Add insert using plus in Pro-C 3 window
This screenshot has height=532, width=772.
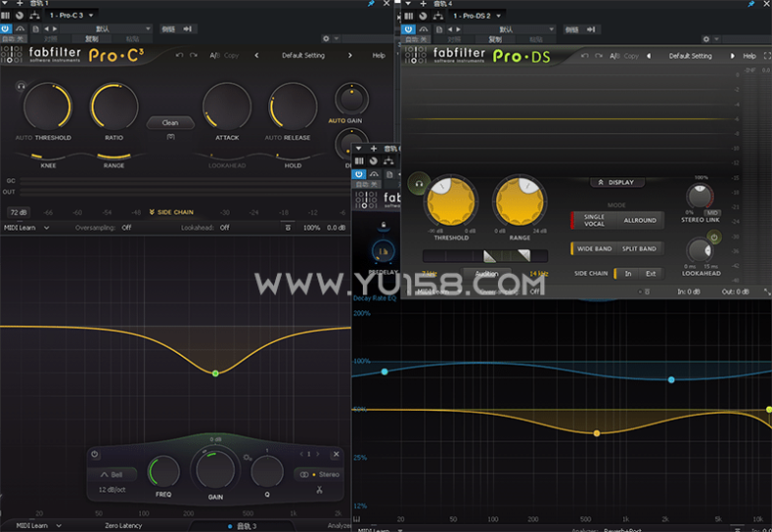click(x=20, y=3)
